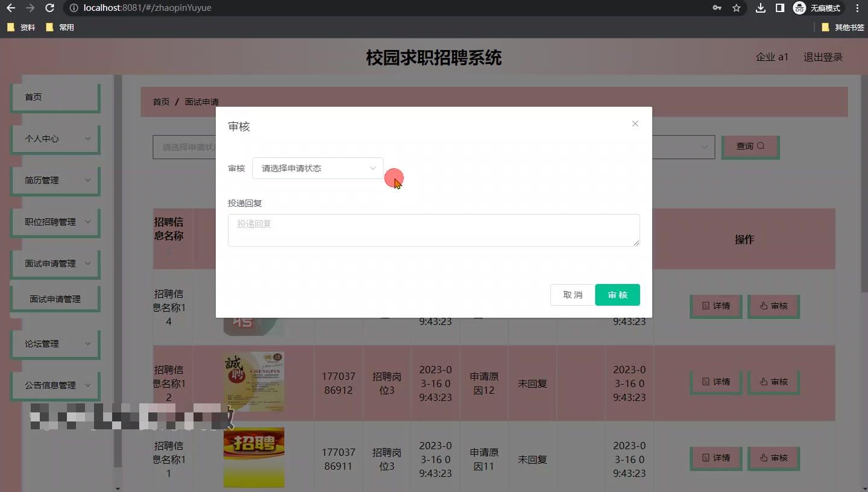This screenshot has width=868, height=492.
Task: Click the 无痕模式 incognito badge icon
Action: coord(799,8)
